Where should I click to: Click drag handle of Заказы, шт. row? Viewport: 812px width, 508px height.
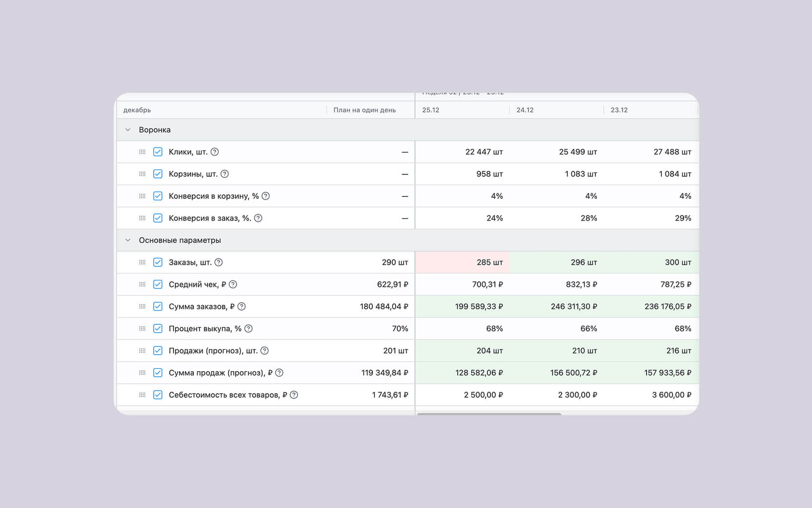point(142,262)
